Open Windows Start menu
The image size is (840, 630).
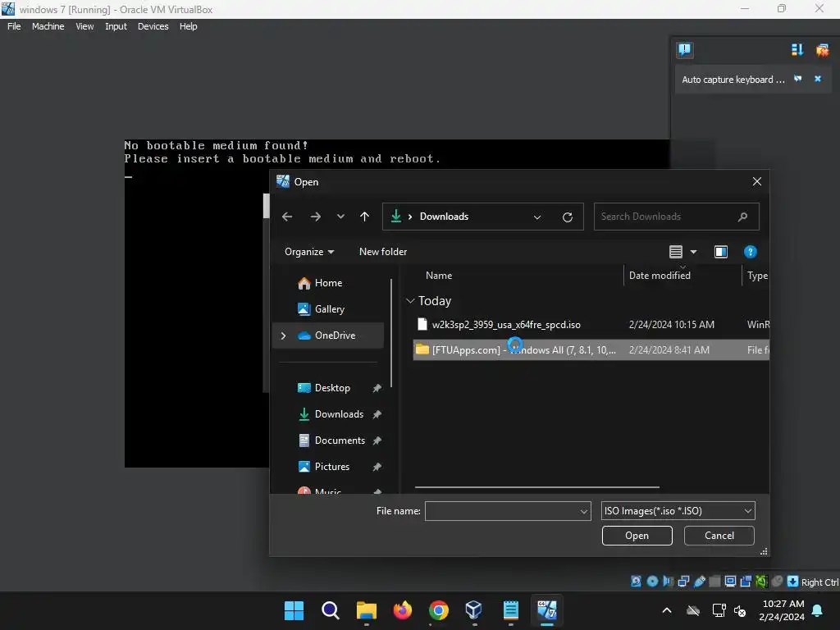pos(294,610)
